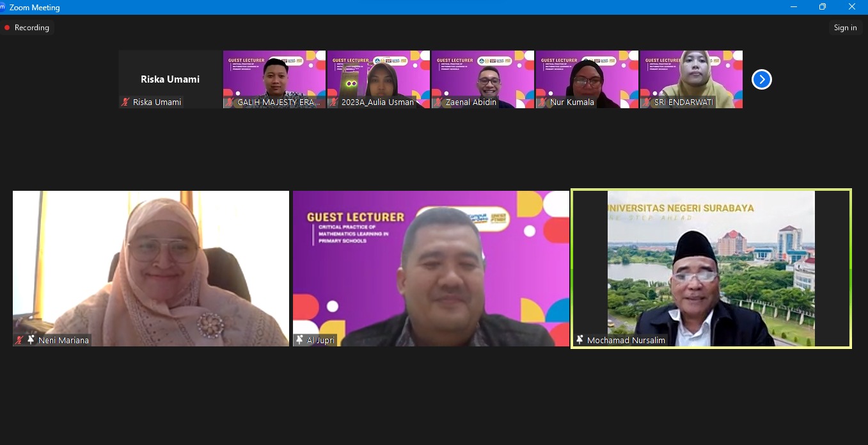Click muted mic icon next to SRI ENDARWATI
The height and width of the screenshot is (445, 868).
click(647, 102)
